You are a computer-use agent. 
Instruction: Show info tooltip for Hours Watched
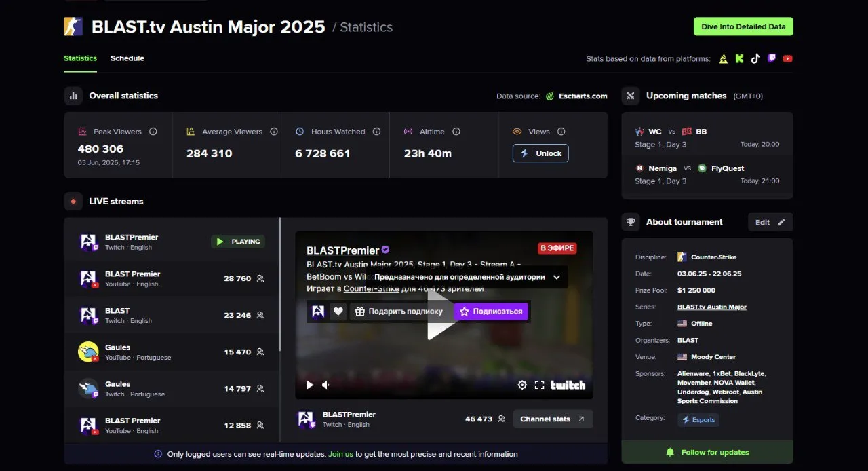(376, 132)
